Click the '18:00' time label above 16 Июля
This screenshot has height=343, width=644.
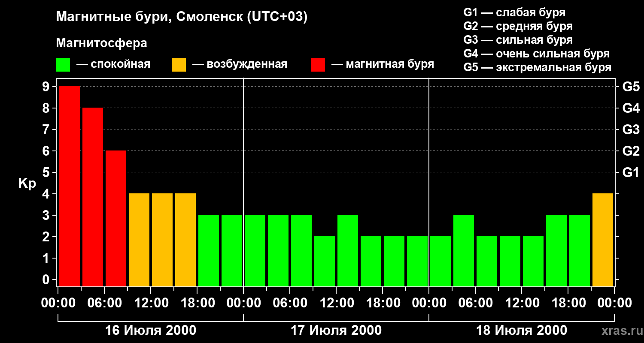[197, 303]
